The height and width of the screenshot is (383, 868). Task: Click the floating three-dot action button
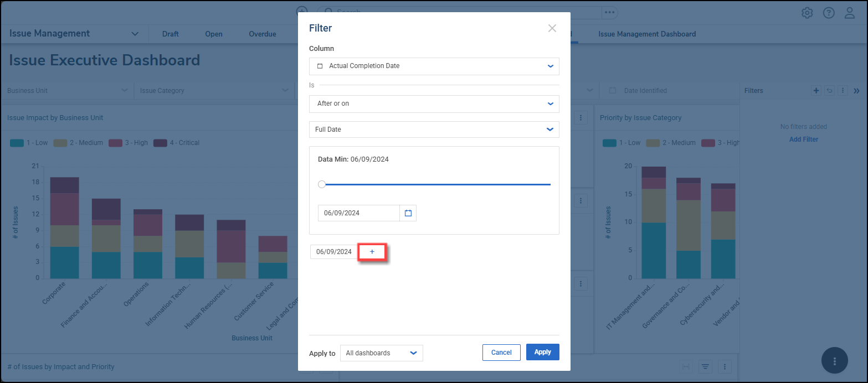coord(834,361)
